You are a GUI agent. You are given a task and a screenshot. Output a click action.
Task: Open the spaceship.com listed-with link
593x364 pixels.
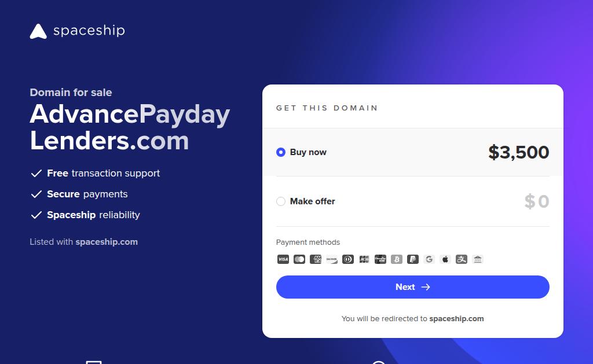click(107, 242)
